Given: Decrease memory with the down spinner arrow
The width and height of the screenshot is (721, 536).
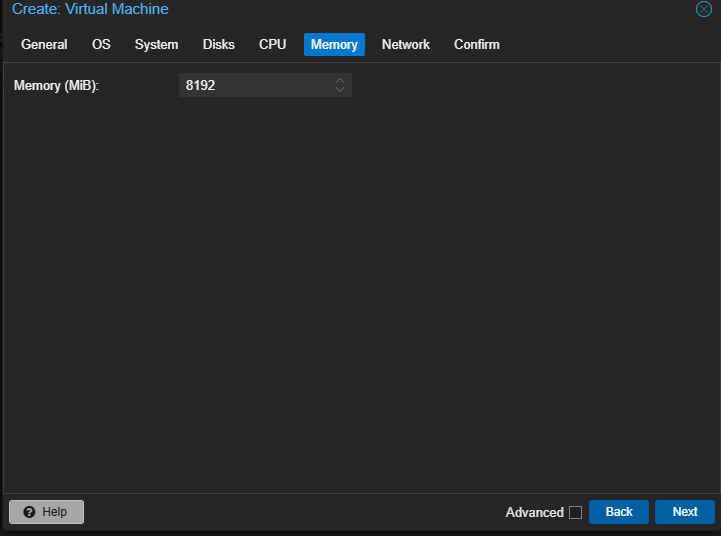Looking at the screenshot, I should click(x=340, y=90).
